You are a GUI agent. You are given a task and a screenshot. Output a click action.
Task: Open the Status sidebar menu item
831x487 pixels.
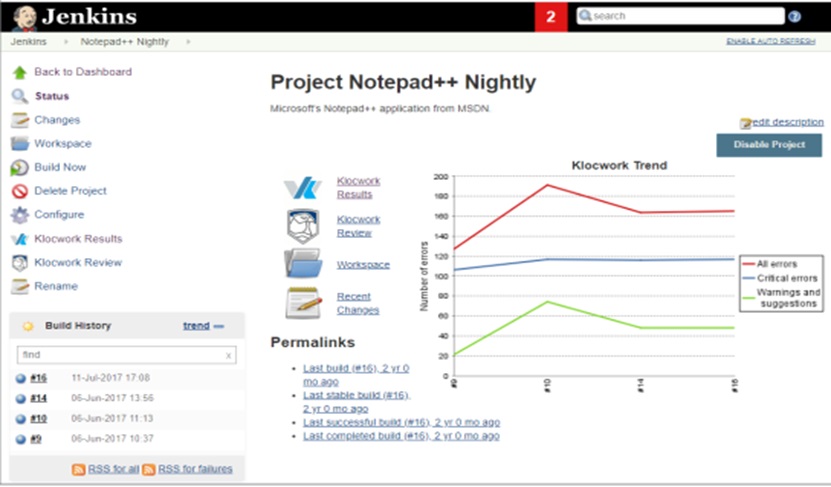(52, 96)
